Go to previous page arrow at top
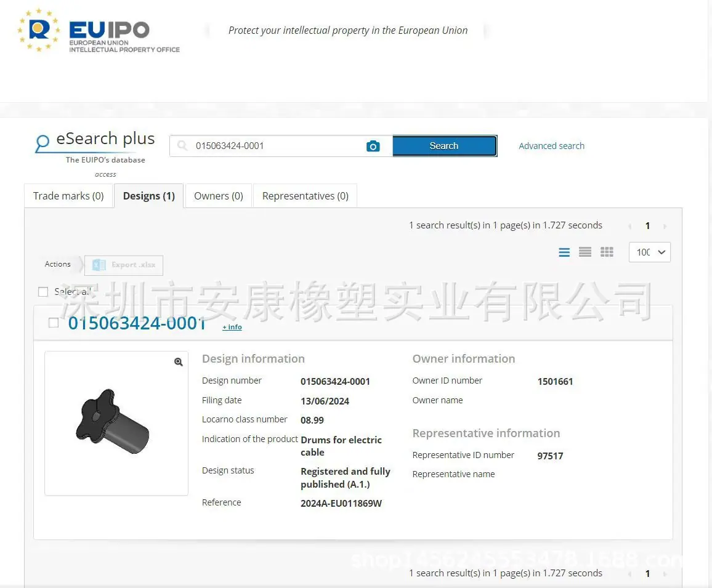The width and height of the screenshot is (712, 588). pos(630,226)
